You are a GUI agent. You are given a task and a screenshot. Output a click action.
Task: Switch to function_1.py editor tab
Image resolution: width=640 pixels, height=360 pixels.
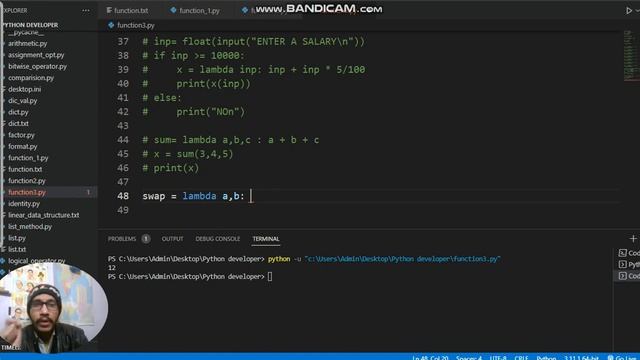click(x=195, y=11)
